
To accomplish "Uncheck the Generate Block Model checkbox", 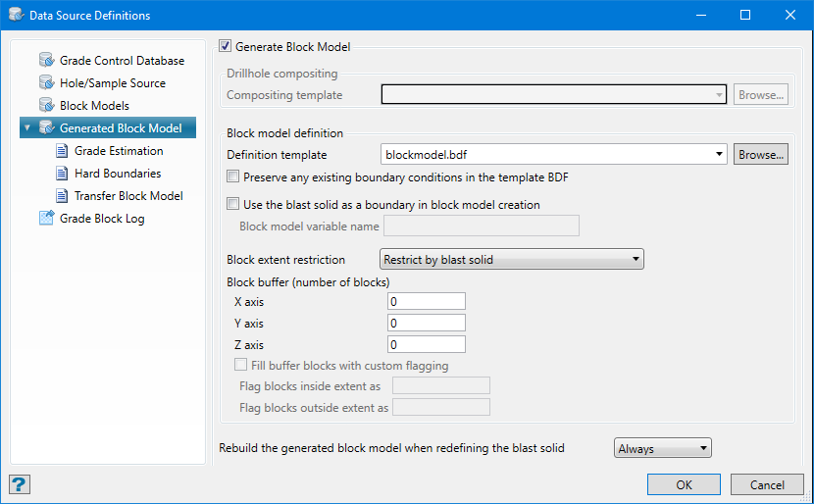I will click(x=226, y=46).
